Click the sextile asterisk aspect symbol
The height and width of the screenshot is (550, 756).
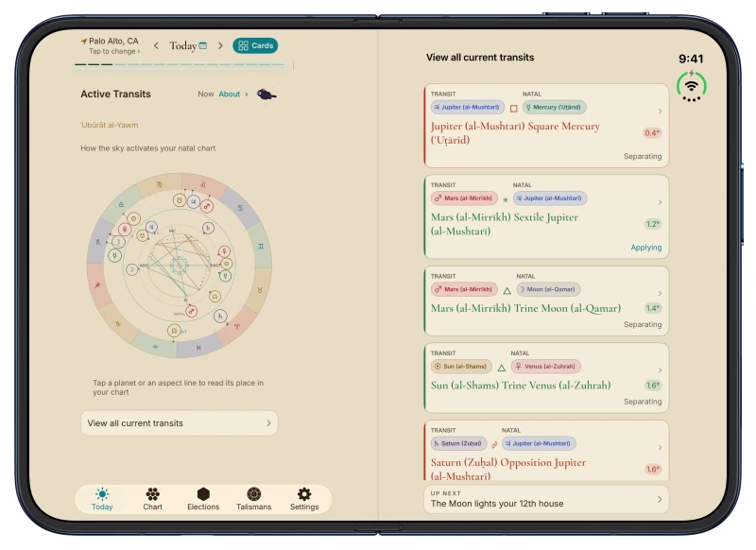tap(506, 199)
